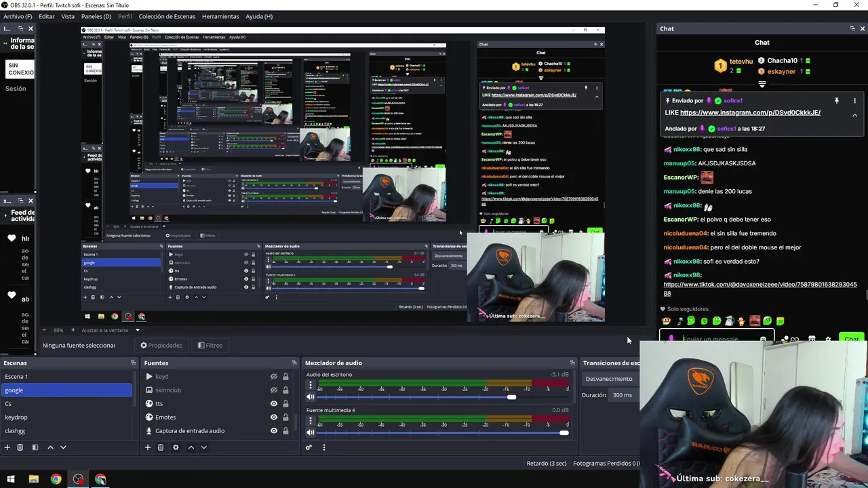Pop out the Escenas dock panel
Screen dimensions: 868x488
click(x=133, y=363)
